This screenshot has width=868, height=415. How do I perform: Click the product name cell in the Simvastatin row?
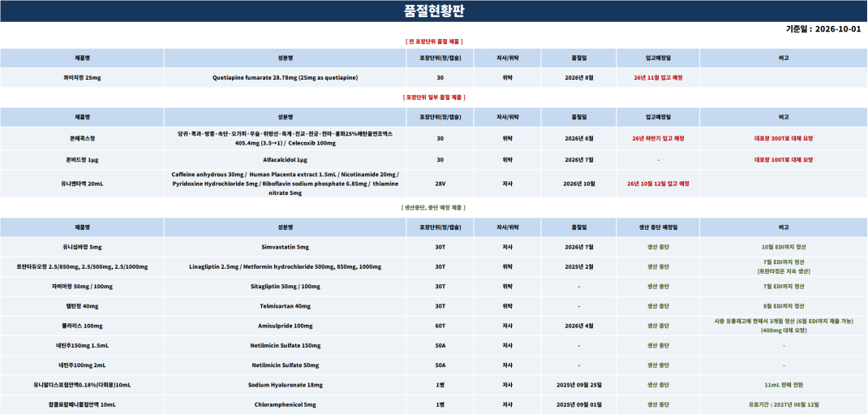point(82,247)
